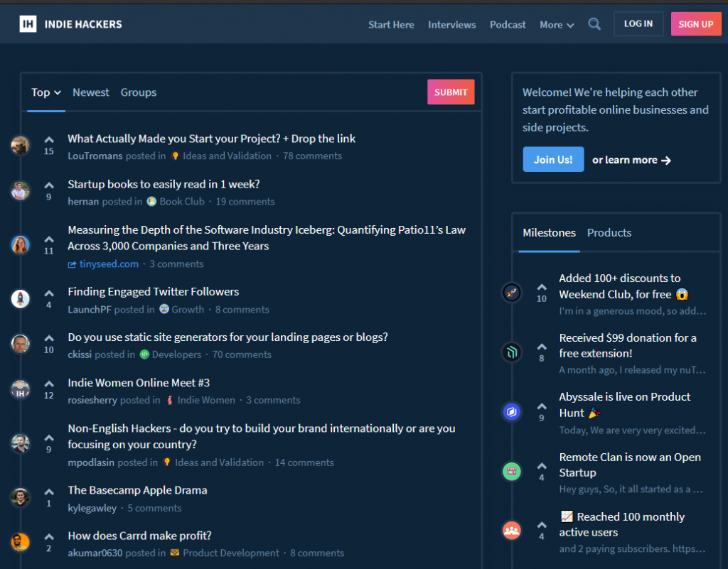The width and height of the screenshot is (728, 569).
Task: Open the 100 monthly users product icon
Action: [512, 531]
